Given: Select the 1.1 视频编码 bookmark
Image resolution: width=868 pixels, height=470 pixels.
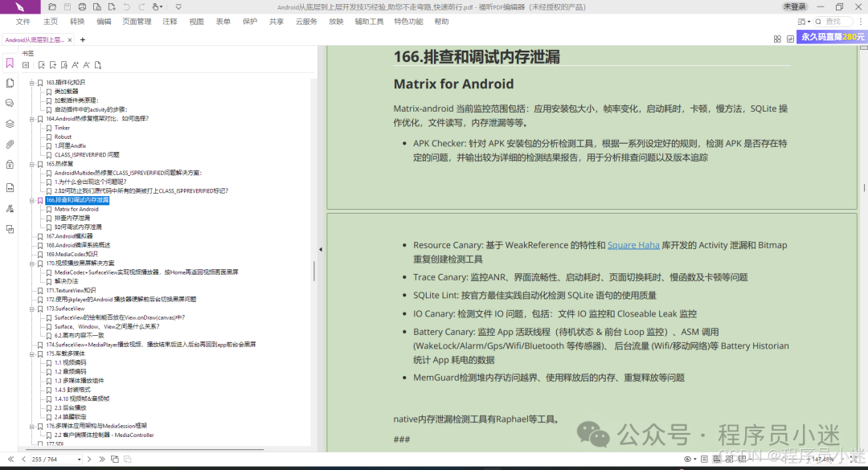Looking at the screenshot, I should pyautogui.click(x=70, y=362).
